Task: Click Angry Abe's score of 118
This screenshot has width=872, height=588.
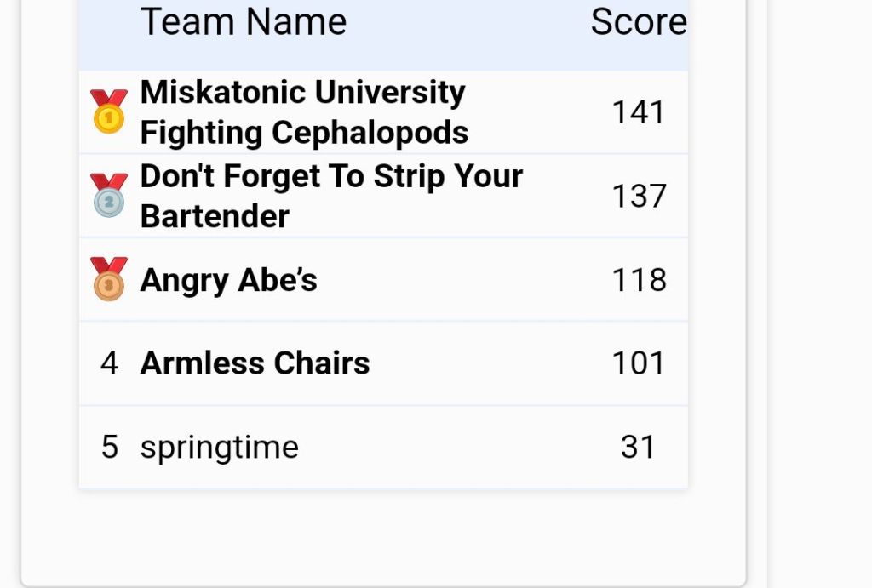Action: click(639, 280)
